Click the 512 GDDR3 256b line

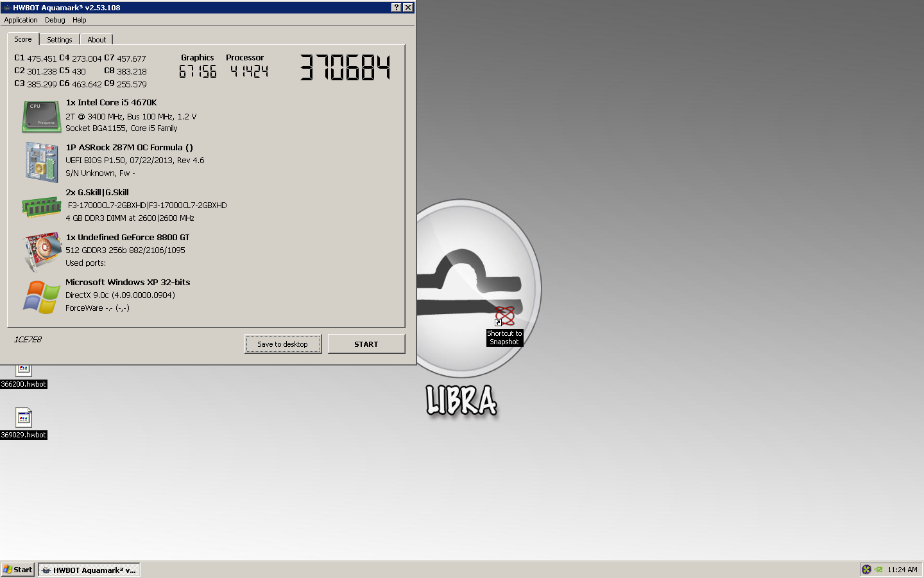tap(125, 250)
